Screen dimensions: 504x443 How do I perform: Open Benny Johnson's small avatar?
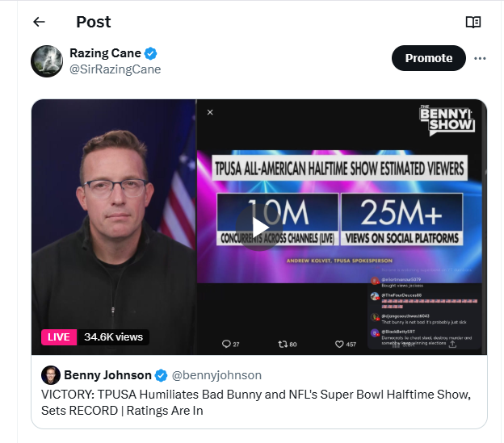[51, 374]
